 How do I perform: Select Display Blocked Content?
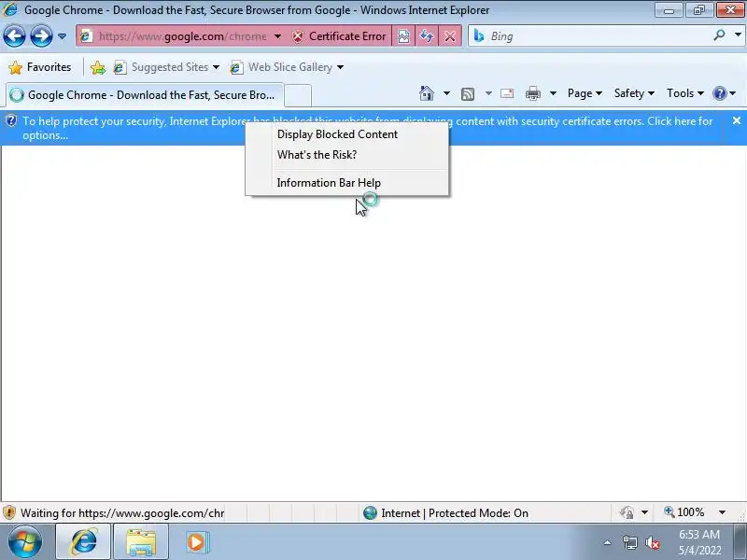[337, 134]
